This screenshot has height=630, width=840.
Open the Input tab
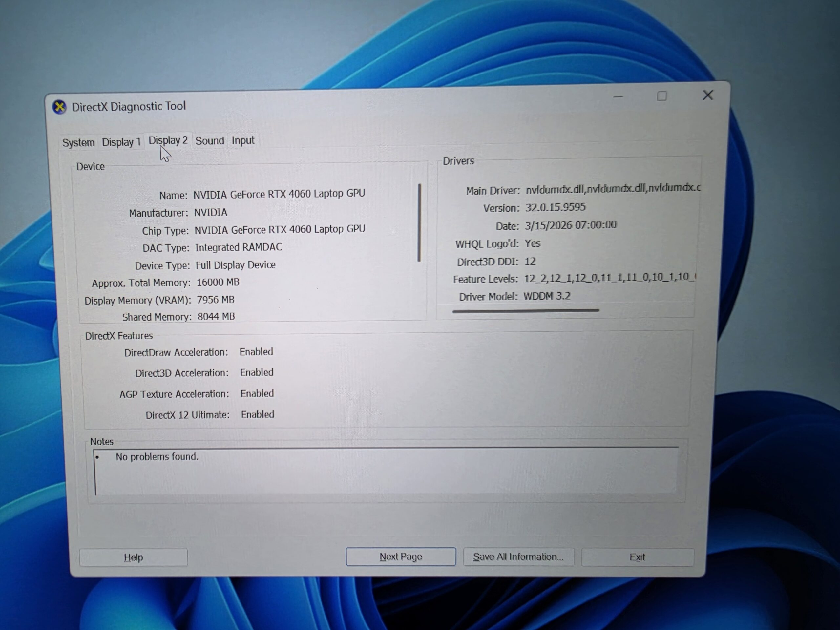click(243, 140)
